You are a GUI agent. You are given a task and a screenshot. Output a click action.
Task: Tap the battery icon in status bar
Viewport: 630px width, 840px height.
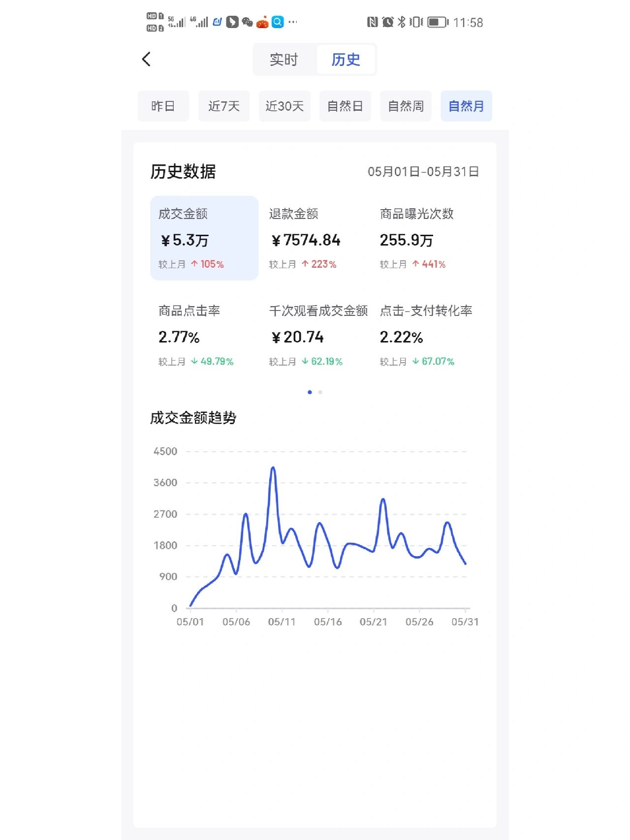pos(438,22)
